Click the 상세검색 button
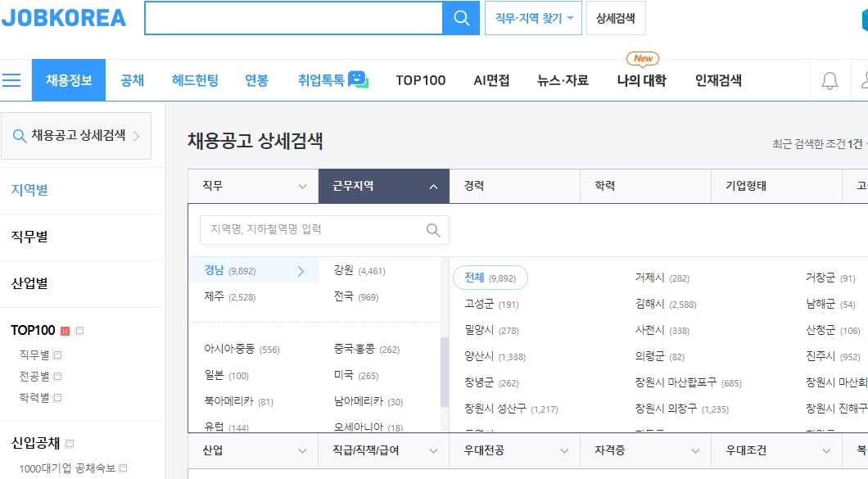 point(616,18)
